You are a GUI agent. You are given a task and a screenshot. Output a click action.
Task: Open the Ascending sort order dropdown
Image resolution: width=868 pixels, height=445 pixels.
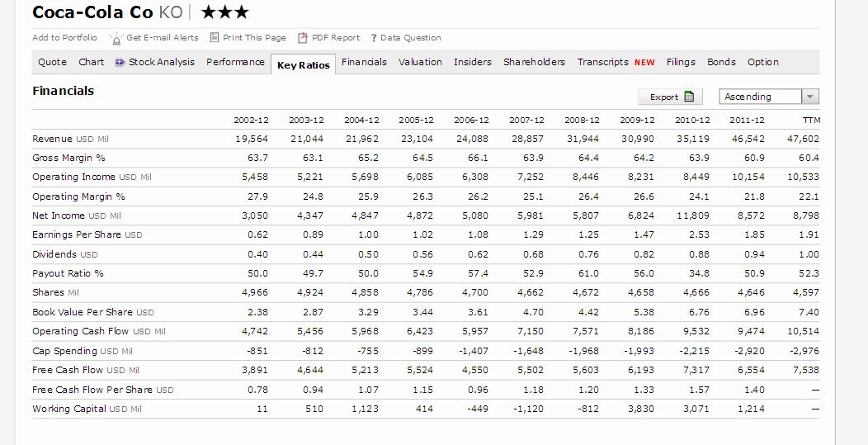point(769,97)
